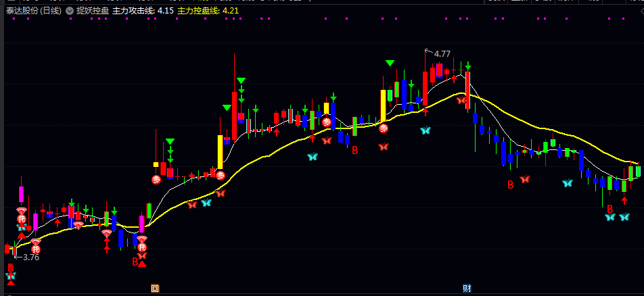The width and height of the screenshot is (644, 296).
Task: Click the red B next to the solid red triangle
Action: pyautogui.click(x=135, y=262)
